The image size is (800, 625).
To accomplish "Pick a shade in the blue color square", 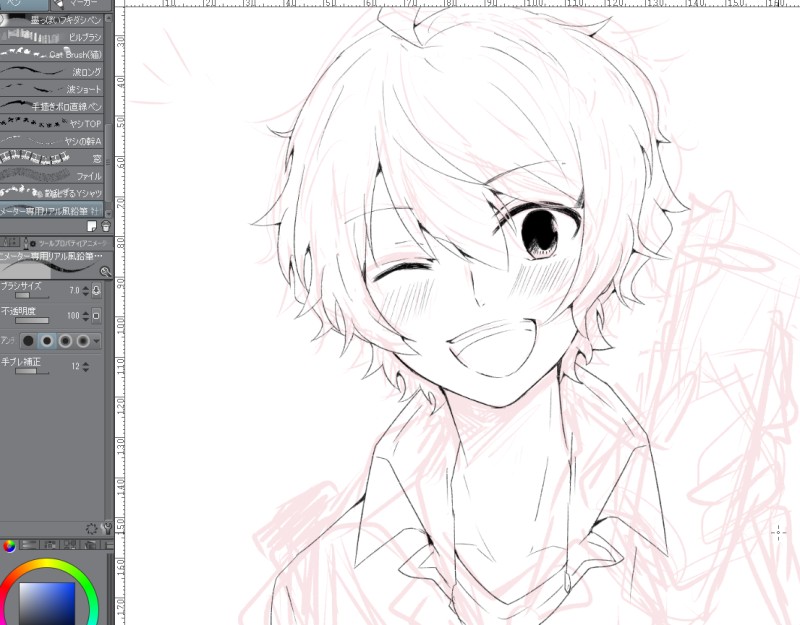I will [x=47, y=604].
